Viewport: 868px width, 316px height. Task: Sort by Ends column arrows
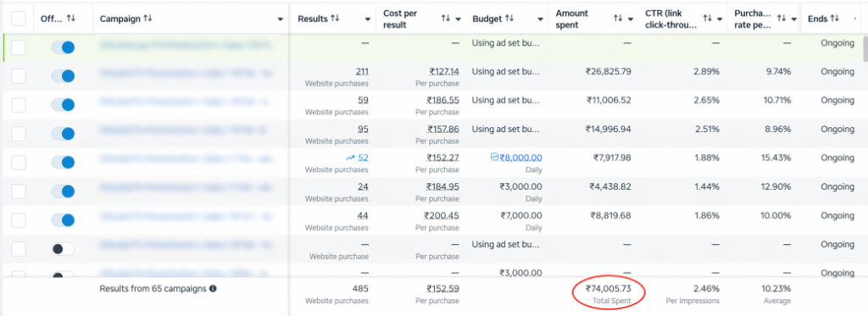click(x=835, y=19)
